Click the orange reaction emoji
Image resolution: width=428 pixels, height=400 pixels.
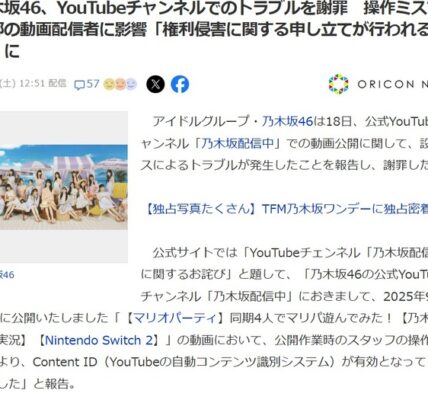pos(120,84)
